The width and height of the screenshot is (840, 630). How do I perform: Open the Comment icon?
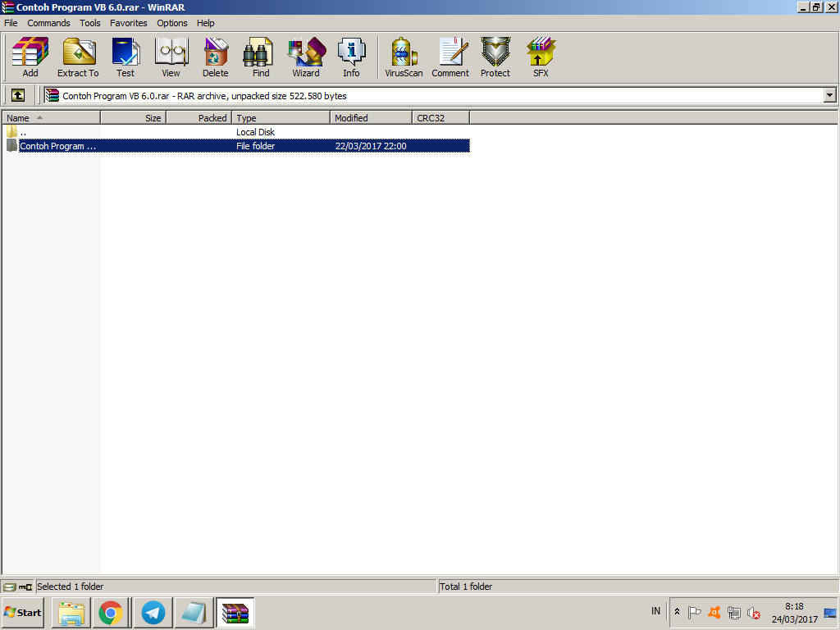click(x=450, y=56)
